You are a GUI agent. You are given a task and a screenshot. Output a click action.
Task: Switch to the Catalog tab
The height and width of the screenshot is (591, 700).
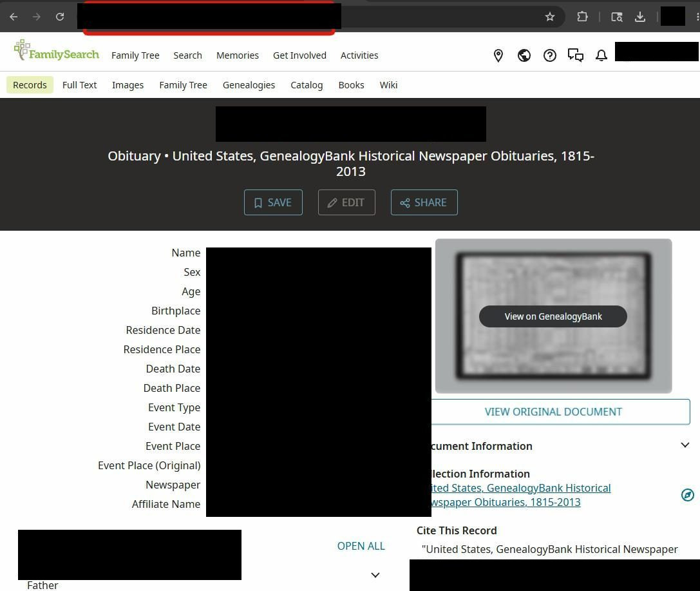point(307,85)
